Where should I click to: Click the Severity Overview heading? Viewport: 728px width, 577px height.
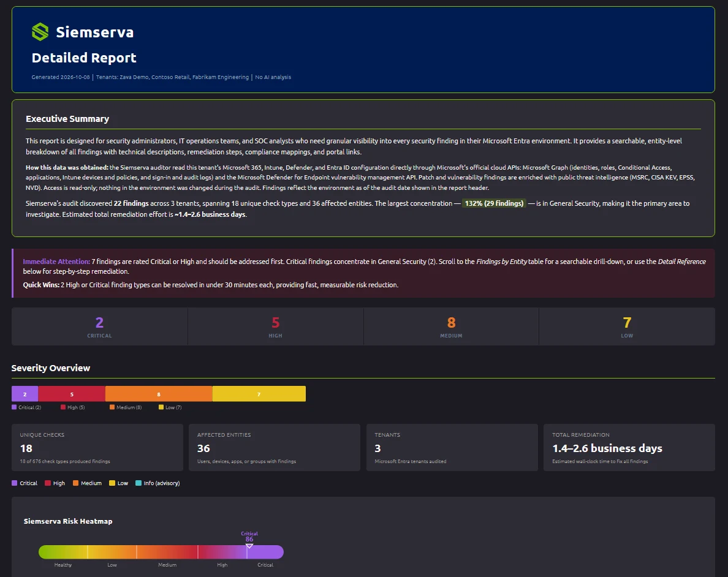coord(51,368)
